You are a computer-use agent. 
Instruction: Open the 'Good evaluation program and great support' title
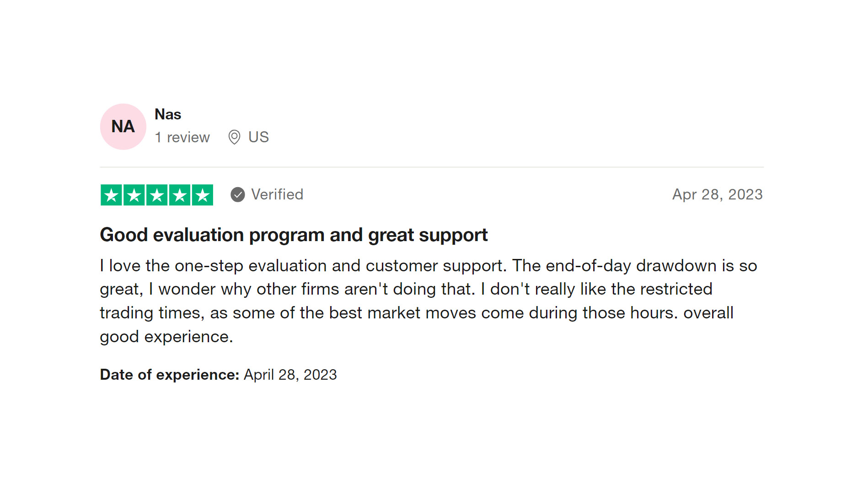(294, 235)
